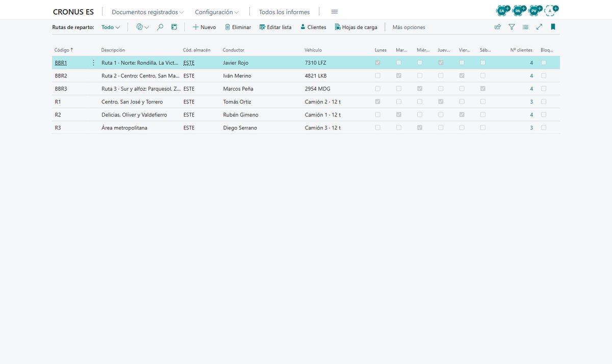The image size is (612, 364).
Task: Toggle the Martes checkbox for route BBR2
Action: pyautogui.click(x=399, y=75)
